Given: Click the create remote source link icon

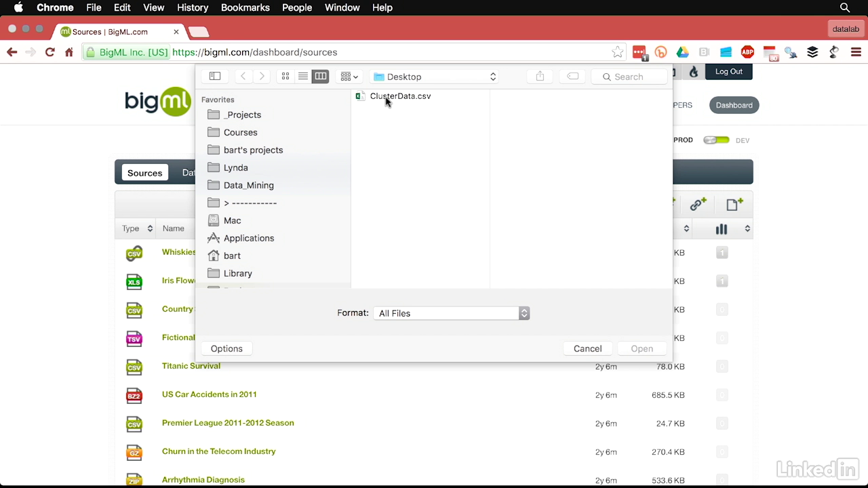Looking at the screenshot, I should pyautogui.click(x=698, y=205).
